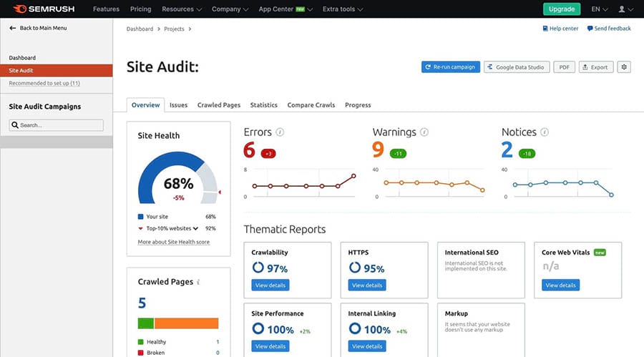
Task: Click Send feedback chat icon
Action: point(590,29)
